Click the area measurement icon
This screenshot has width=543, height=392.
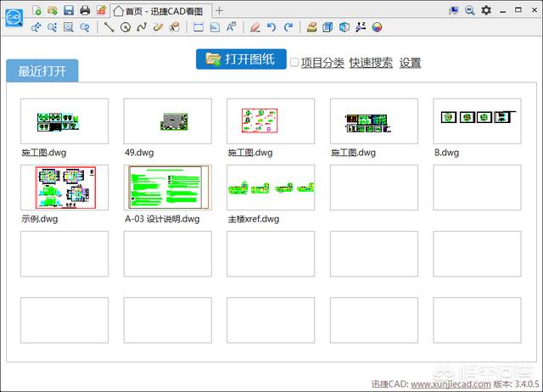pyautogui.click(x=215, y=27)
